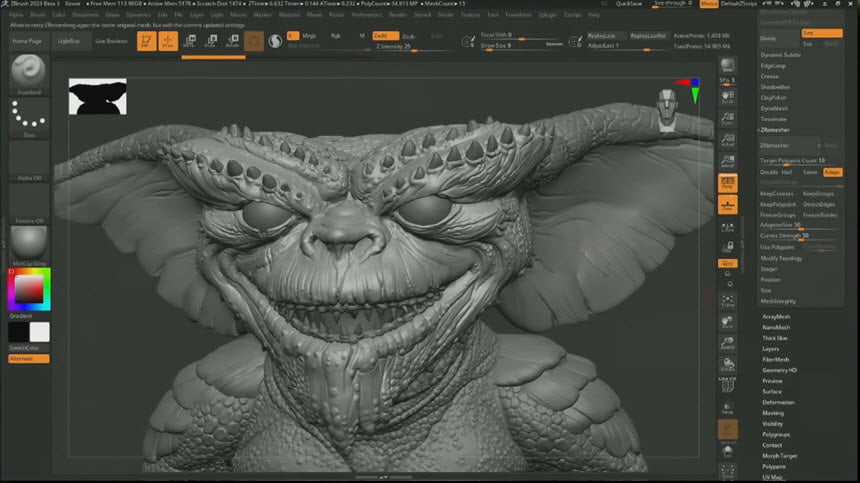Click the Zoom canvas icon

pyautogui.click(x=727, y=119)
